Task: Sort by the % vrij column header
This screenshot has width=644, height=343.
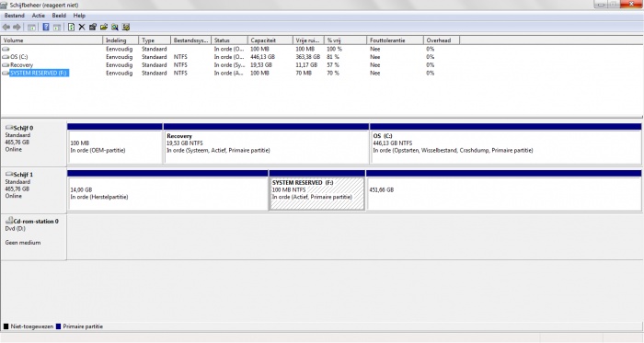Action: pyautogui.click(x=345, y=40)
